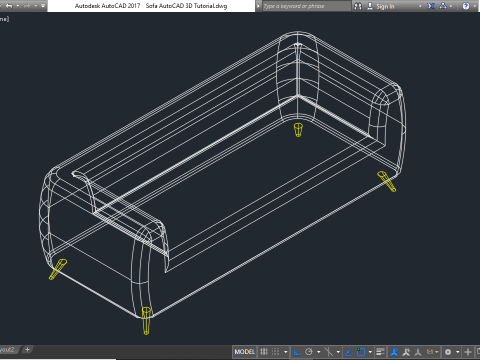The height and width of the screenshot is (360, 480).
Task: Click the annotation scale icon next to 1:1
Action: click(x=418, y=352)
